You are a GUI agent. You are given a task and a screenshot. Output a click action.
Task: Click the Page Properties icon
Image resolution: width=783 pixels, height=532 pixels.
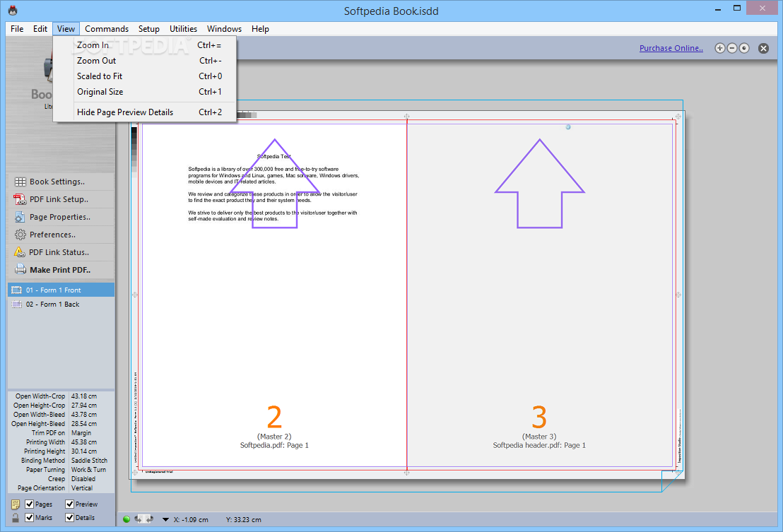coord(20,217)
